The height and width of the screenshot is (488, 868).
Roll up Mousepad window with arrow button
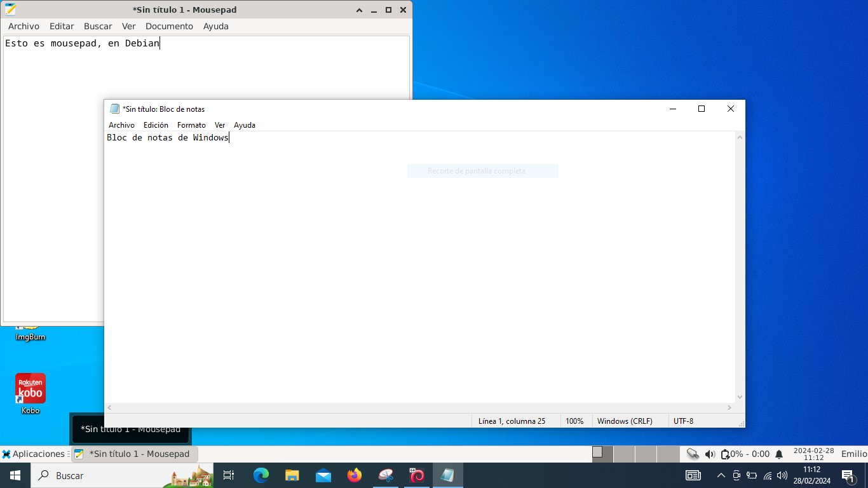(359, 10)
